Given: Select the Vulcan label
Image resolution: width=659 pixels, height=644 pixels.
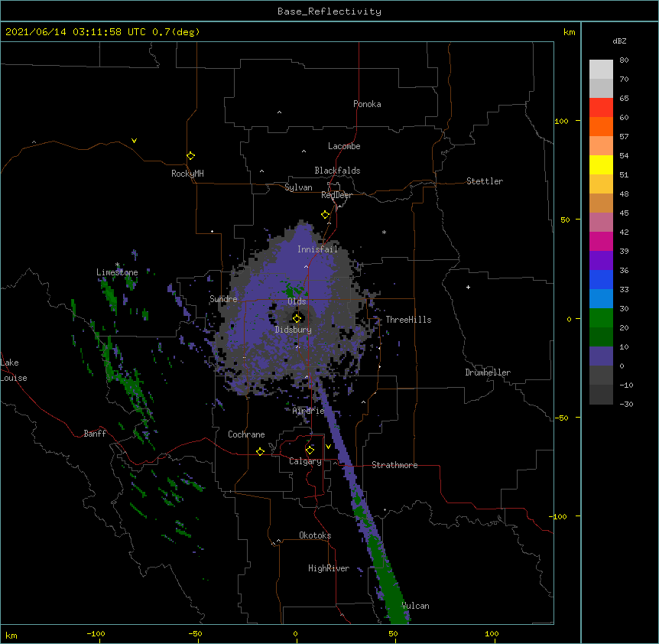Looking at the screenshot, I should [415, 606].
